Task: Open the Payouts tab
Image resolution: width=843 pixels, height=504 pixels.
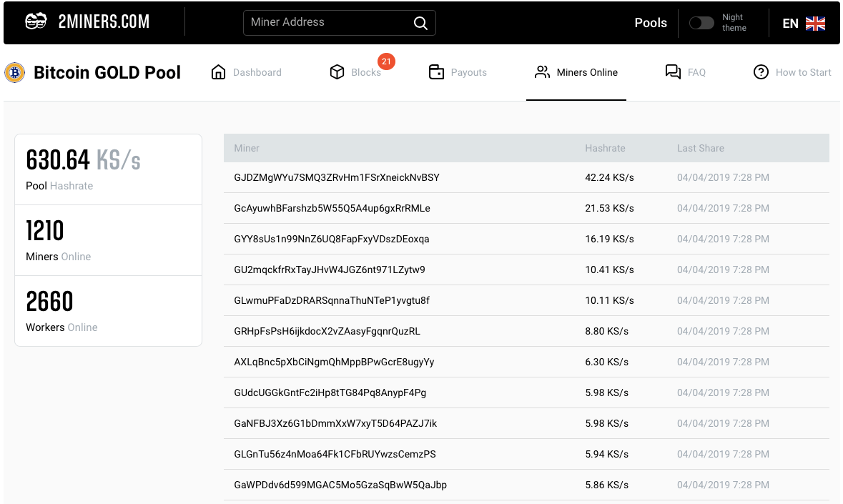Action: (x=468, y=72)
